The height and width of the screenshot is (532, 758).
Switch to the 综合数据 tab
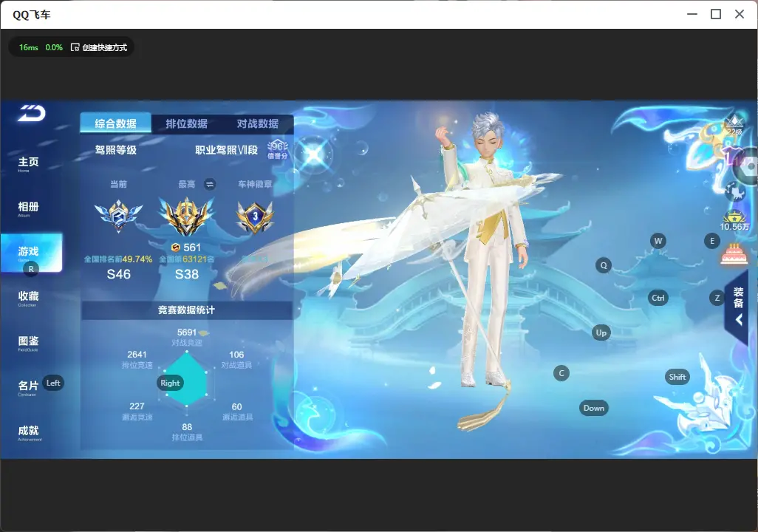[x=115, y=123]
